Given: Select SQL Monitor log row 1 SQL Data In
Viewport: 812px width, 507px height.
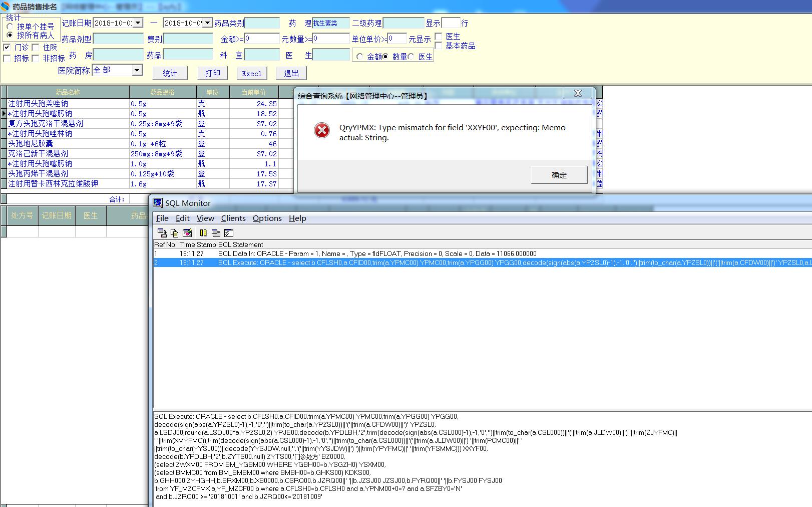Looking at the screenshot, I should (x=483, y=253).
